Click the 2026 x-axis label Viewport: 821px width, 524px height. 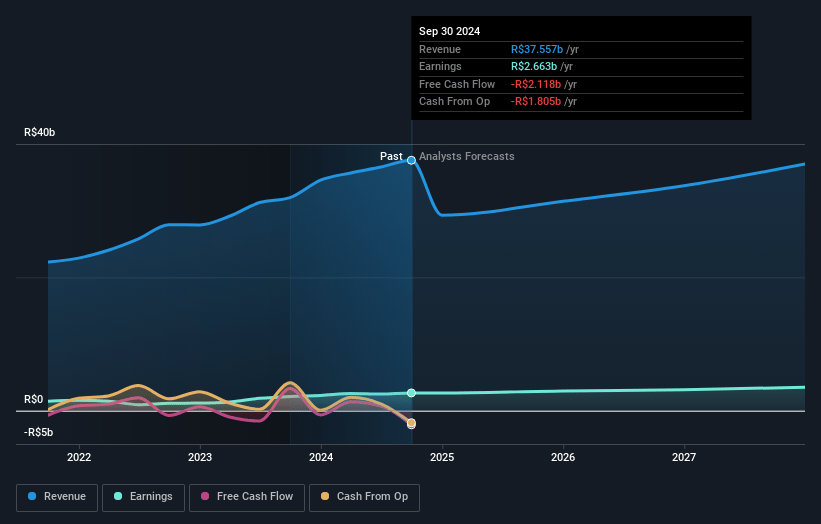563,458
